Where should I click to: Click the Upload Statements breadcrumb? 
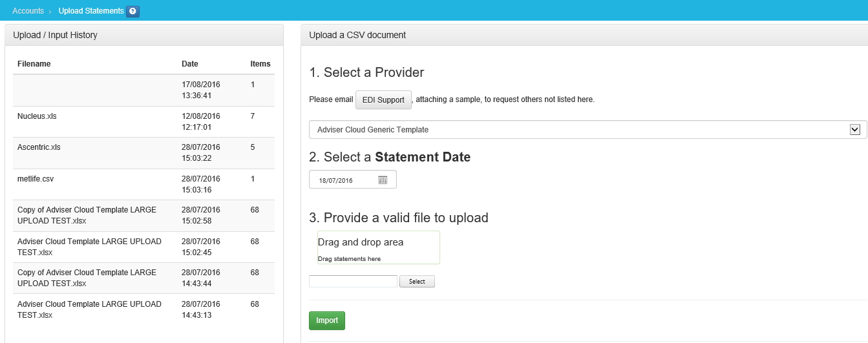click(x=90, y=11)
